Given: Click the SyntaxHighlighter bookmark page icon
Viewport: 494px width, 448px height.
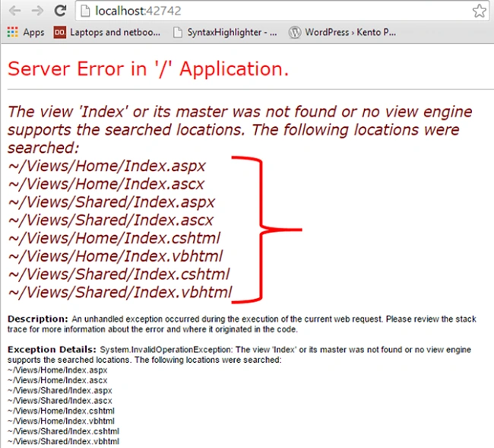Looking at the screenshot, I should [x=178, y=32].
